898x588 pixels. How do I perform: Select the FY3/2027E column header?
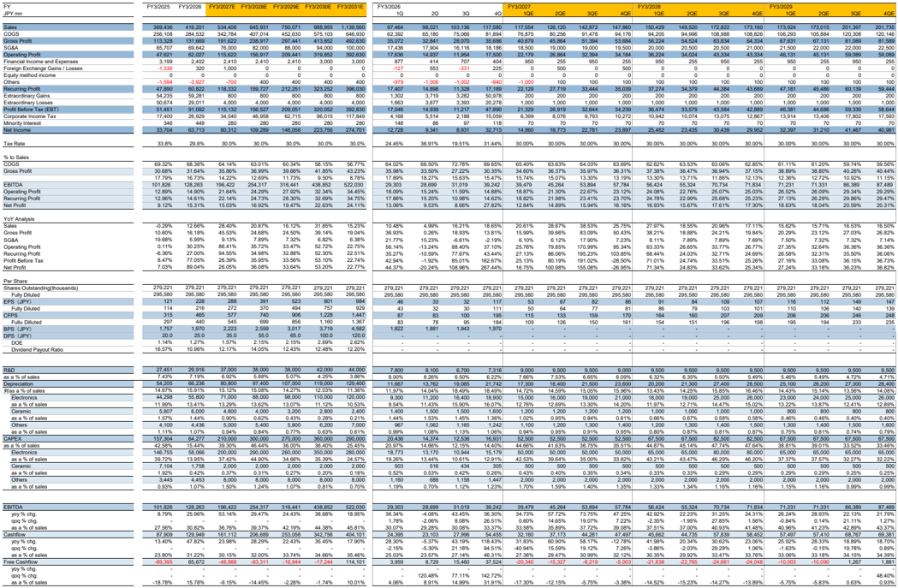tap(223, 6)
